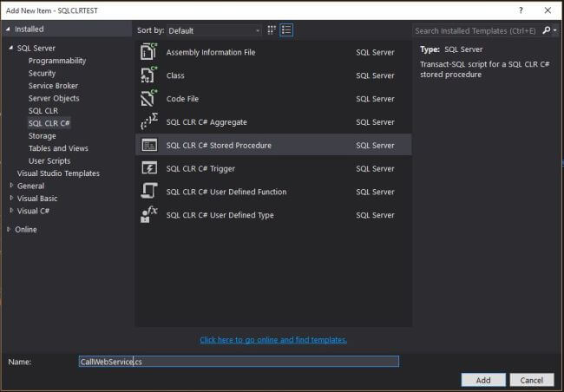Screen dimensions: 564x392
Task: Select the SQL CLR C# category
Action: [49, 123]
